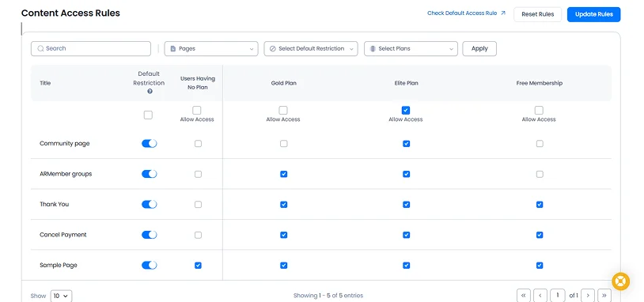
Task: Click the Default Restriction help question-mark icon
Action: 150,92
